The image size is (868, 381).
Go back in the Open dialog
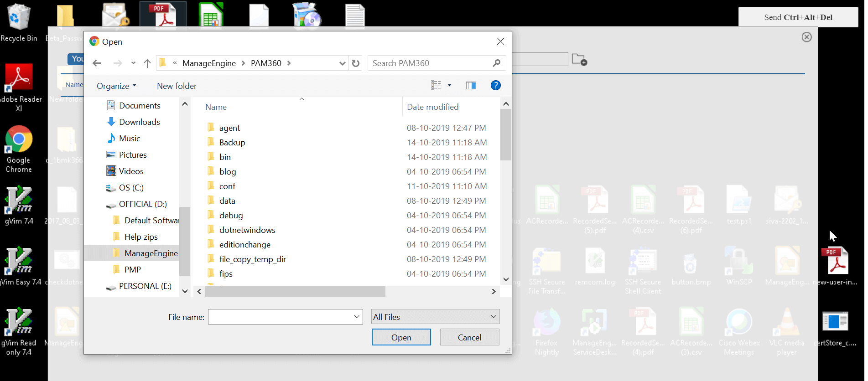[97, 63]
